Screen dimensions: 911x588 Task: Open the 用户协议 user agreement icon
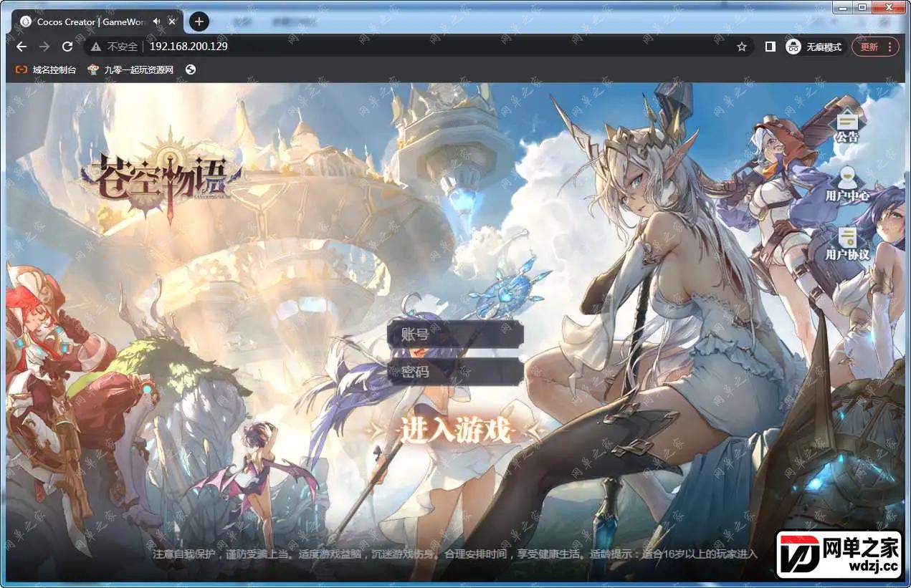(847, 244)
